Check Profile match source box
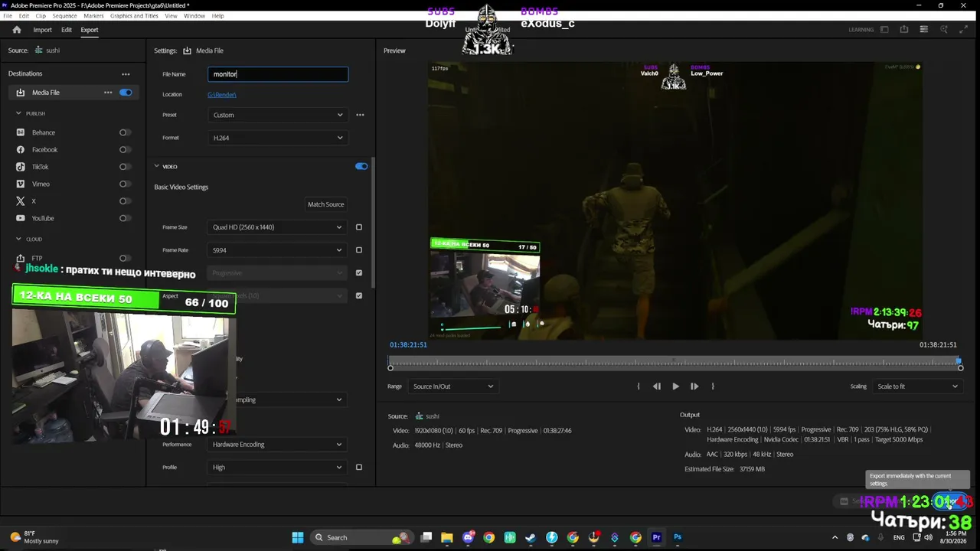Viewport: 980px width, 551px height. 359,468
